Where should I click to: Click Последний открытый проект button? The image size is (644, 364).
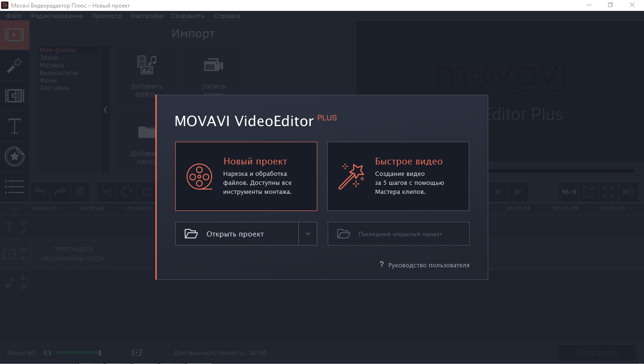pos(398,234)
